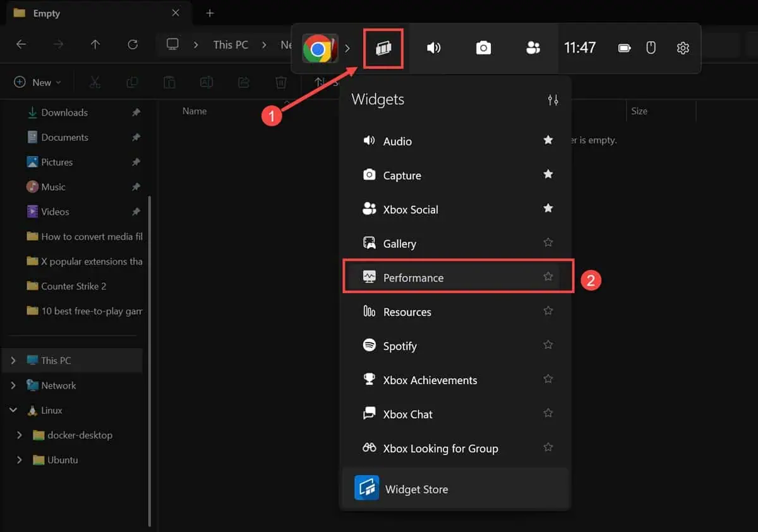The height and width of the screenshot is (532, 758).
Task: Open the Widget menu icon in Game Bar
Action: point(383,49)
